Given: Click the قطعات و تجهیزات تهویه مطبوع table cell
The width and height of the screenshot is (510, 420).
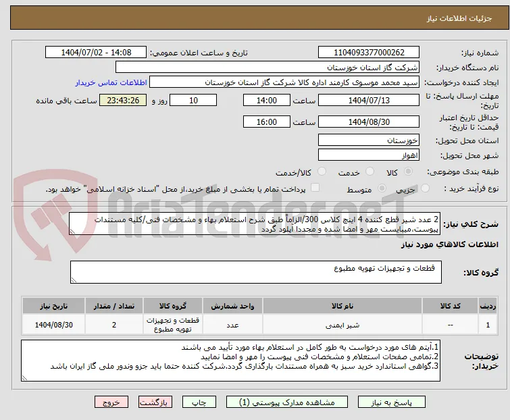Looking at the screenshot, I should pyautogui.click(x=173, y=325).
